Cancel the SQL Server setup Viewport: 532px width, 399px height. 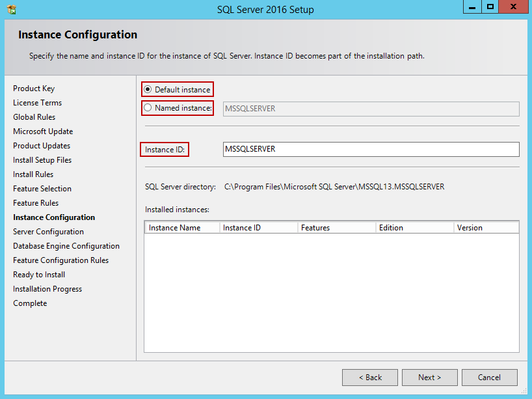click(489, 378)
